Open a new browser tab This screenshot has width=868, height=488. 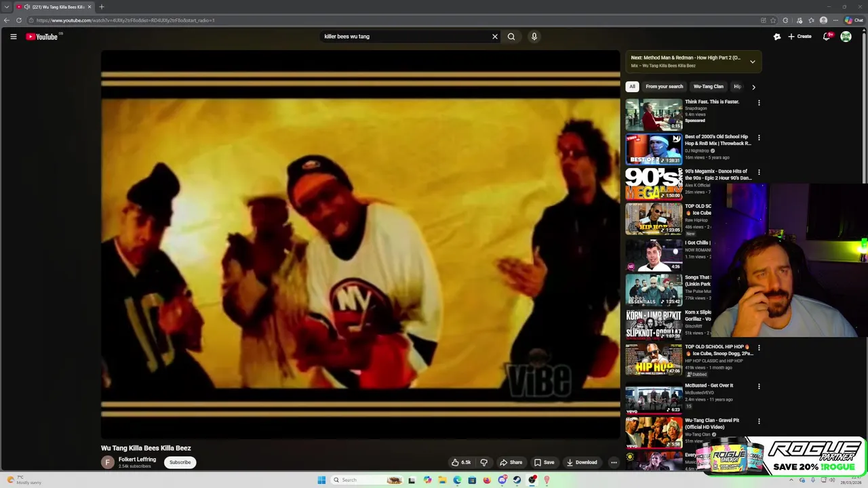[102, 7]
